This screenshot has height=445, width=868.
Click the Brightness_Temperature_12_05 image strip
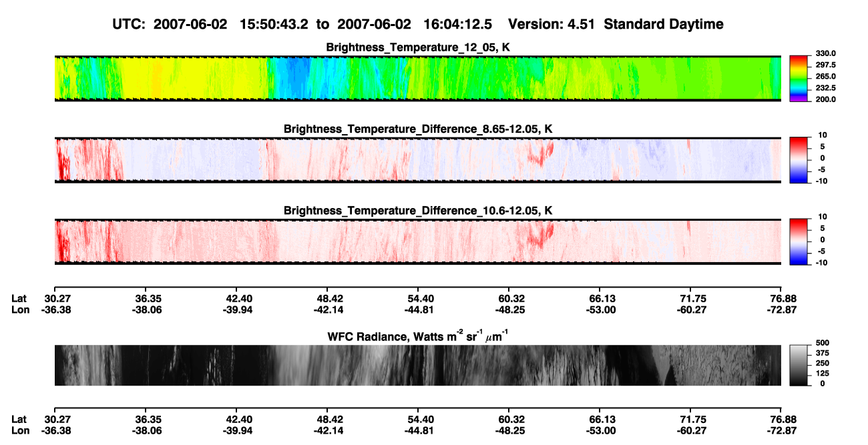417,78
